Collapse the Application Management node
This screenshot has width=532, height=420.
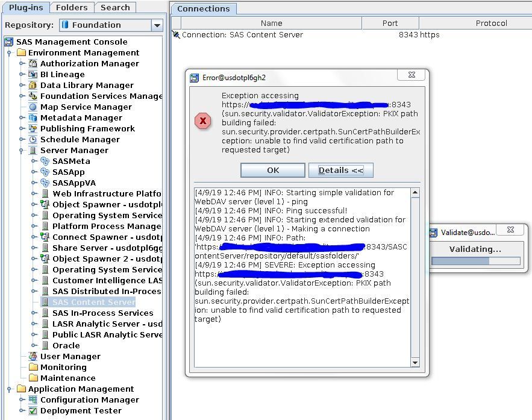(x=10, y=389)
